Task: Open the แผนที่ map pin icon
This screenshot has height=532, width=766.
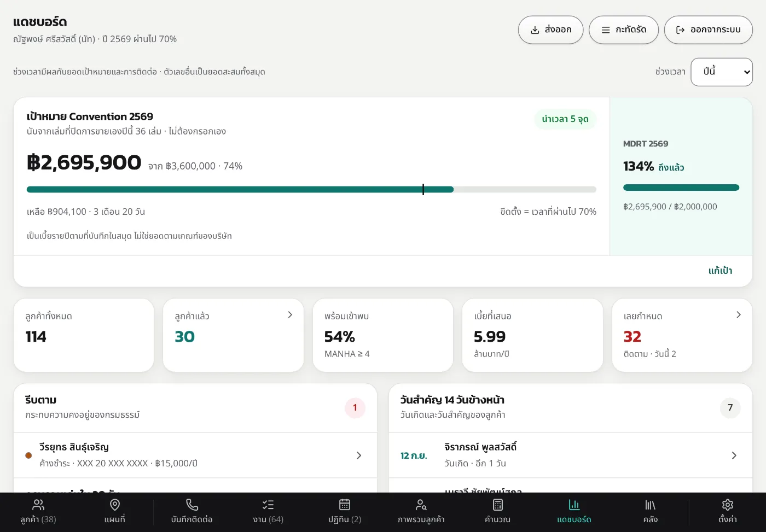Action: [115, 505]
